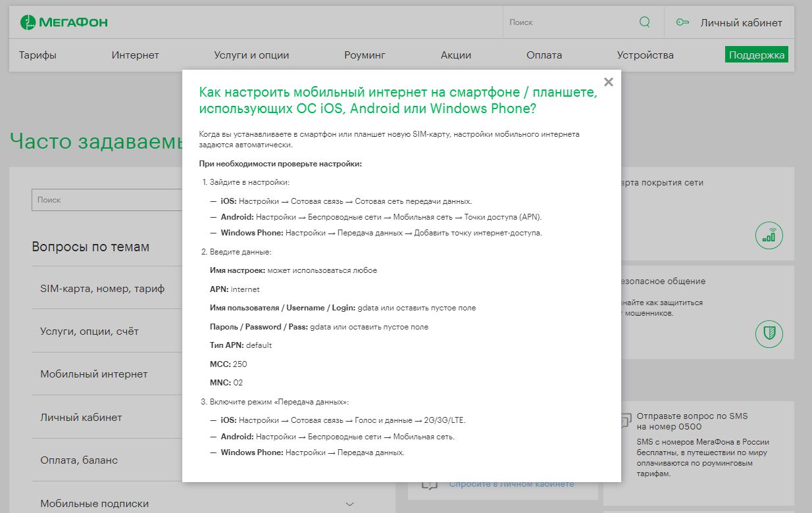Open the Мобильный интернет topic
Viewport: 812px width, 513px height.
(x=94, y=374)
